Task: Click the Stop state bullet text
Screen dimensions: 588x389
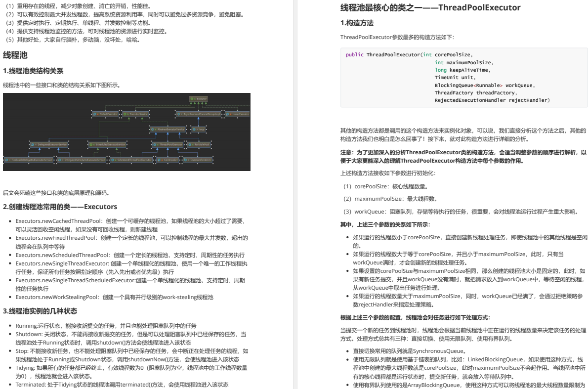Action: click(x=132, y=355)
